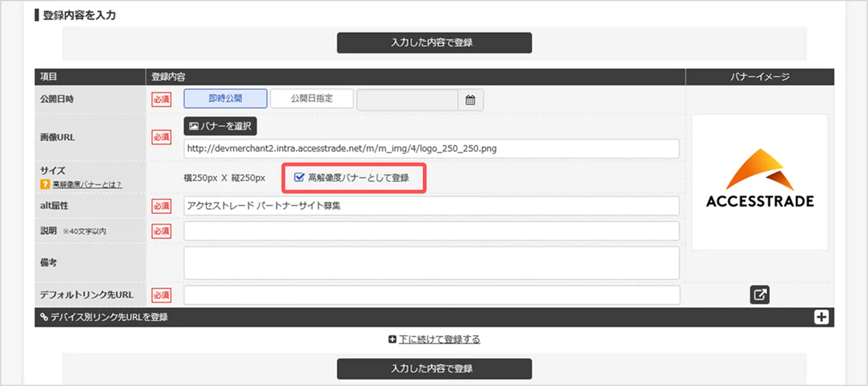This screenshot has height=386, width=868.
Task: Click the top 入力した内容で登録 button
Action: (433, 43)
